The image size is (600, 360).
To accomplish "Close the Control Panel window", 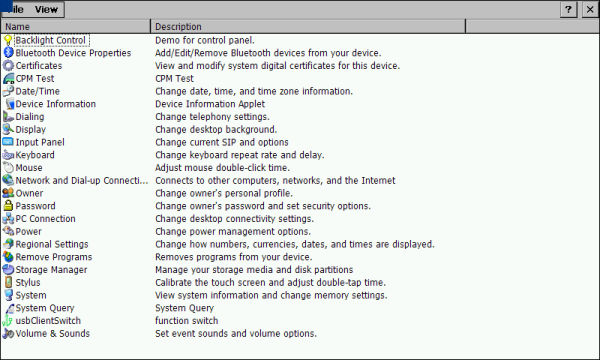I will coord(590,10).
